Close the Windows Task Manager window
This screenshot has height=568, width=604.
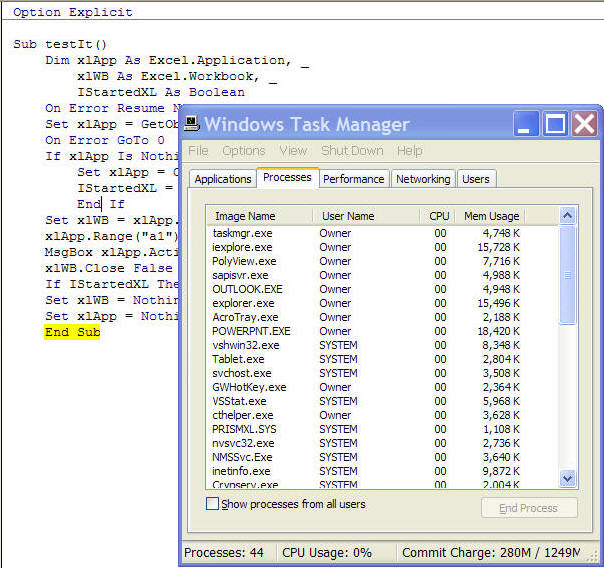coord(584,124)
